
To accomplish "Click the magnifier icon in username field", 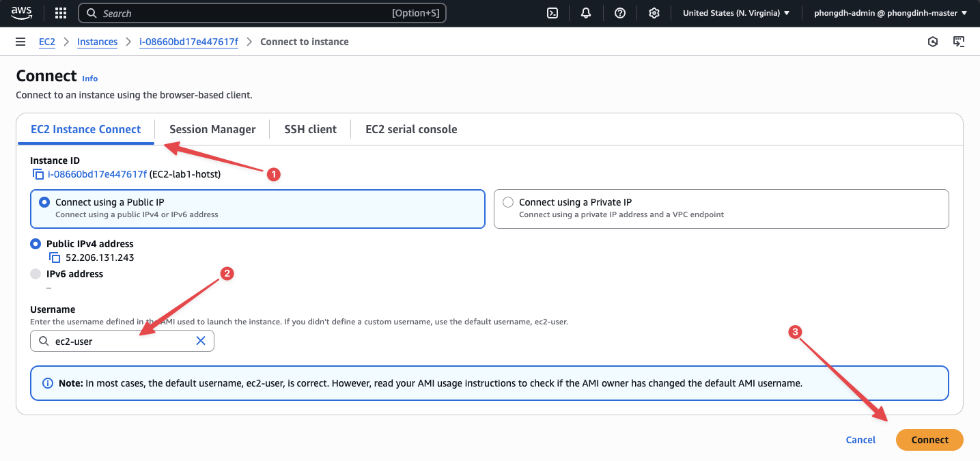I will (x=44, y=341).
